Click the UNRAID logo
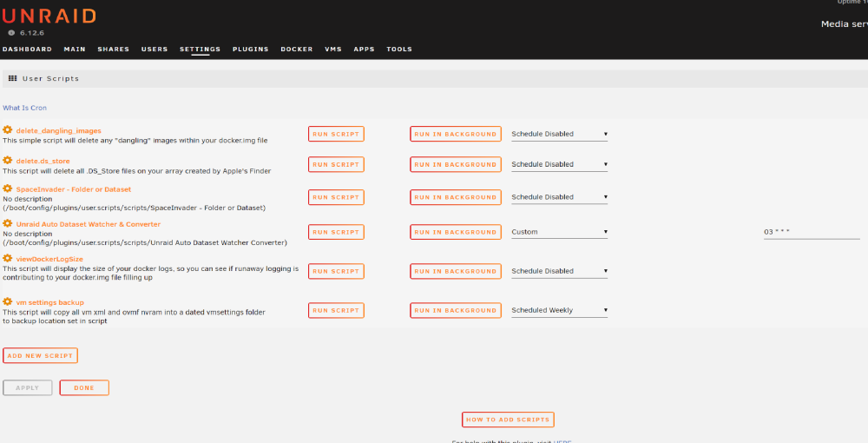Screen dimensions: 868x443 click(49, 16)
